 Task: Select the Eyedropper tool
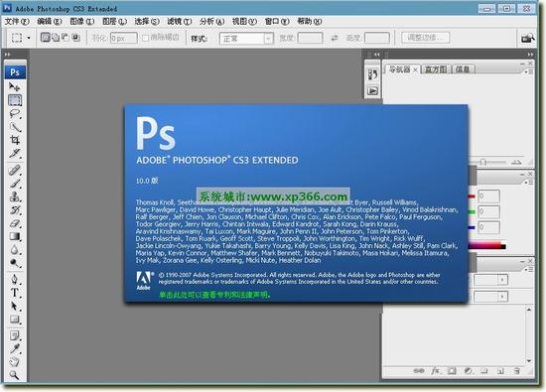coord(15,348)
